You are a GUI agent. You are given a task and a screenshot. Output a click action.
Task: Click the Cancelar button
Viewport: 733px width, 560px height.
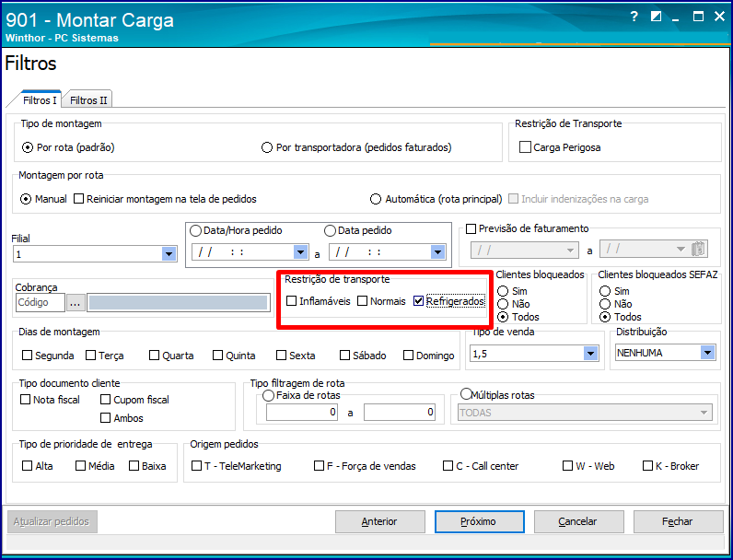[578, 521]
